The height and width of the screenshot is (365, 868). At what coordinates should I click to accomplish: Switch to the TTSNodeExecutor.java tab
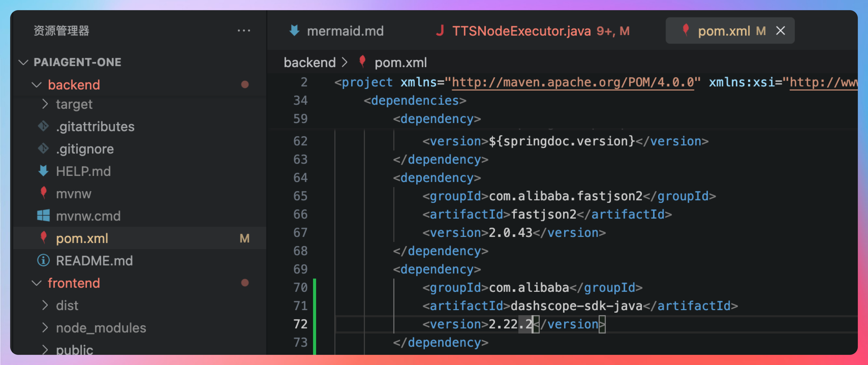(x=521, y=31)
